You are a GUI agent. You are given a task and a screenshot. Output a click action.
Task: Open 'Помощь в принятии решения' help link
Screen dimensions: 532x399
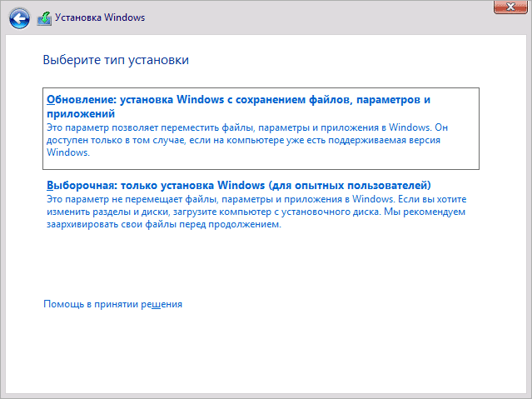tap(112, 305)
